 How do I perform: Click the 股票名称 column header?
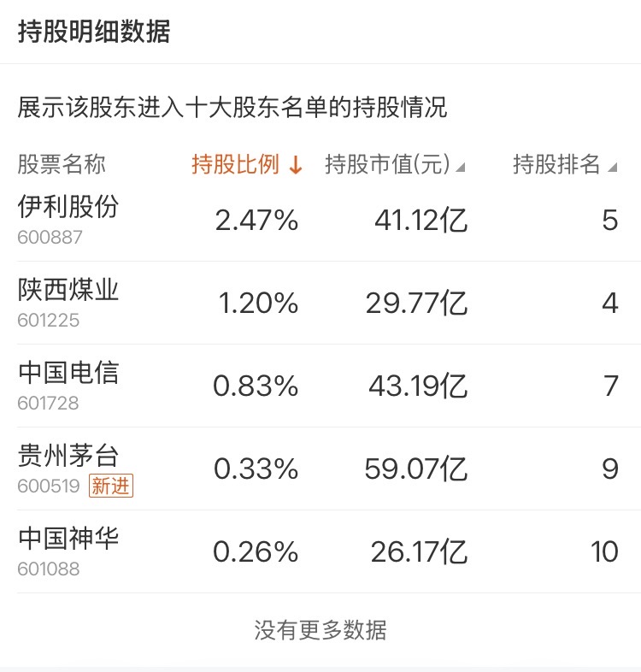click(x=62, y=164)
